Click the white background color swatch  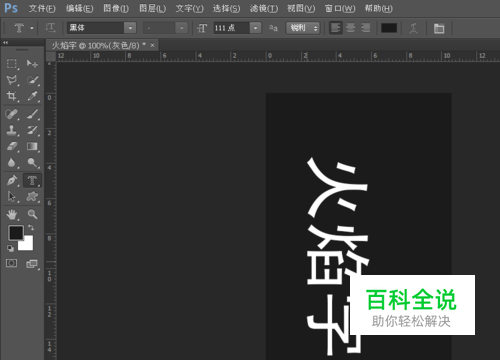(27, 244)
